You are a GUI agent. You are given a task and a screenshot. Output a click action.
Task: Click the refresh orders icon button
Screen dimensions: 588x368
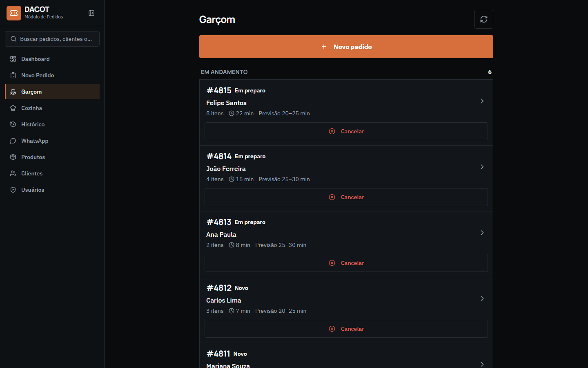pos(484,19)
